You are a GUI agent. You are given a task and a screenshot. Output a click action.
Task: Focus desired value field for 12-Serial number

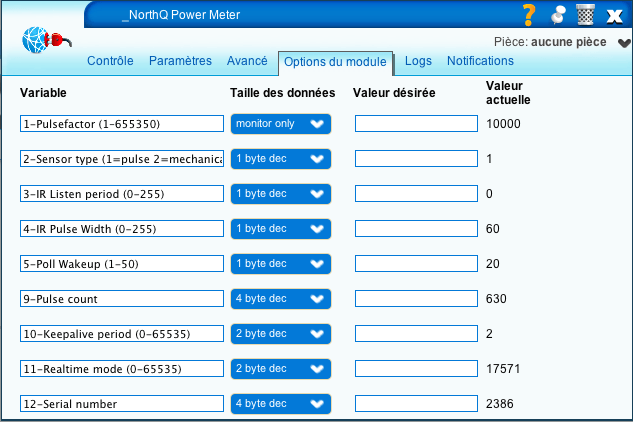click(x=416, y=404)
